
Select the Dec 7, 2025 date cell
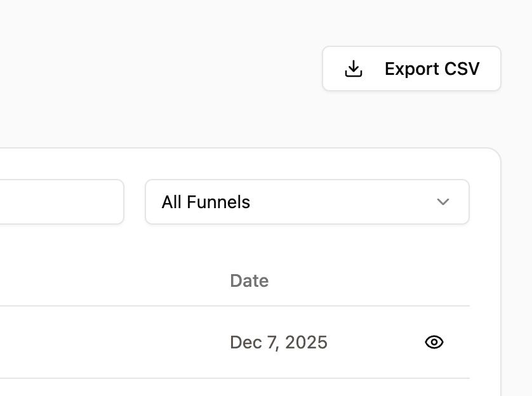tap(279, 342)
